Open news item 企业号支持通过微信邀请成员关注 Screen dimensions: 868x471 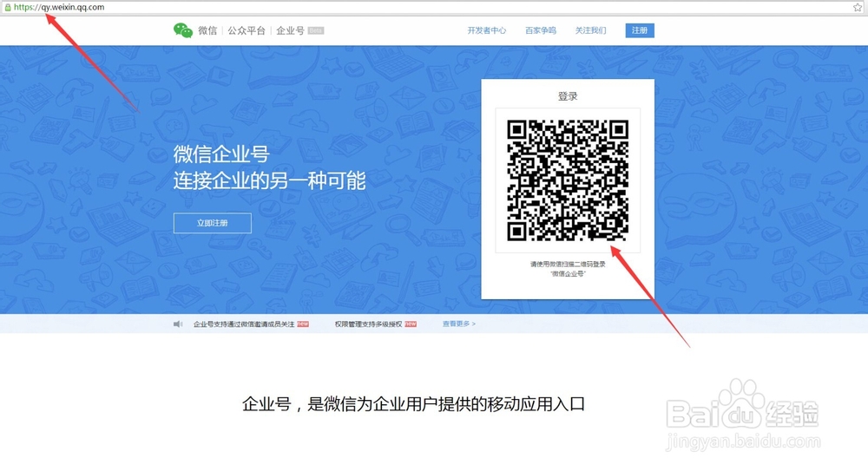pyautogui.click(x=244, y=324)
